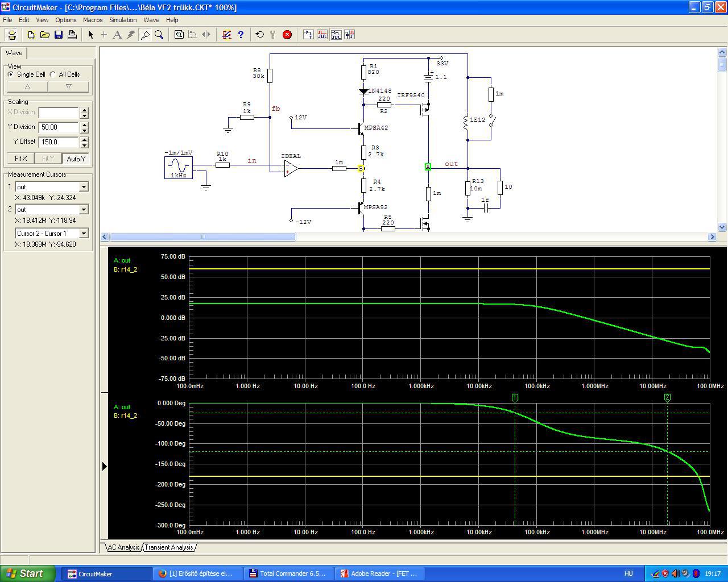Open the Cursor 2 signal dropdown
728x582 pixels.
point(84,210)
